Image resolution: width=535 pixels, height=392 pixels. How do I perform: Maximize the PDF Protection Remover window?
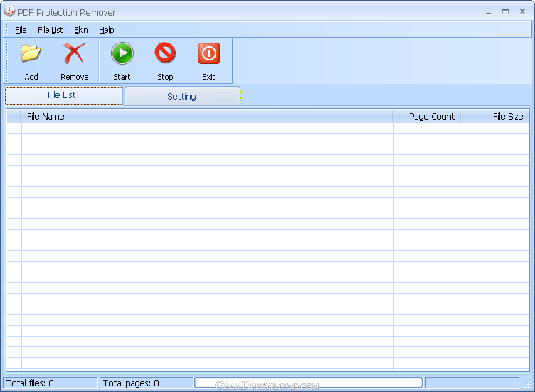[505, 11]
